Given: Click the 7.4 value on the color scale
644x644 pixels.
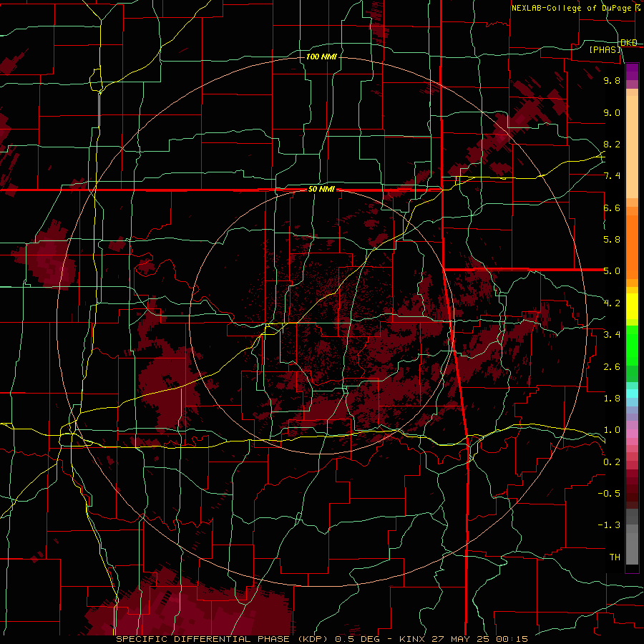Looking at the screenshot, I should click(x=612, y=176).
